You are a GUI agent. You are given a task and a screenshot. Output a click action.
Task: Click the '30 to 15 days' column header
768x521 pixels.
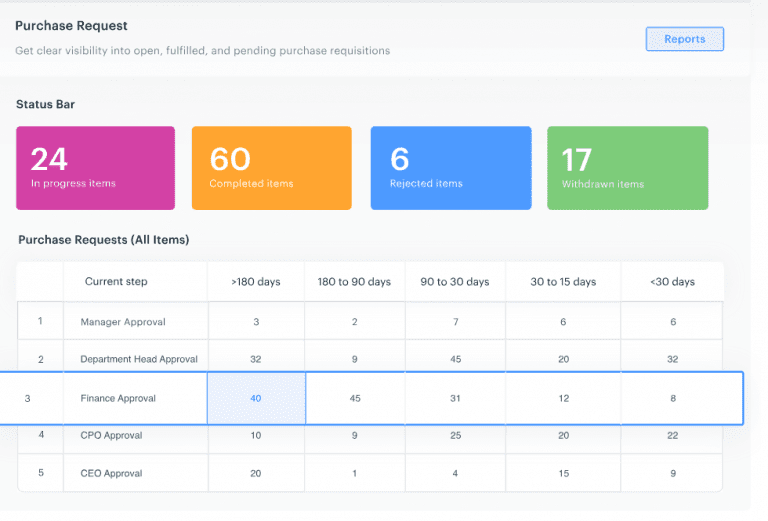(x=563, y=282)
